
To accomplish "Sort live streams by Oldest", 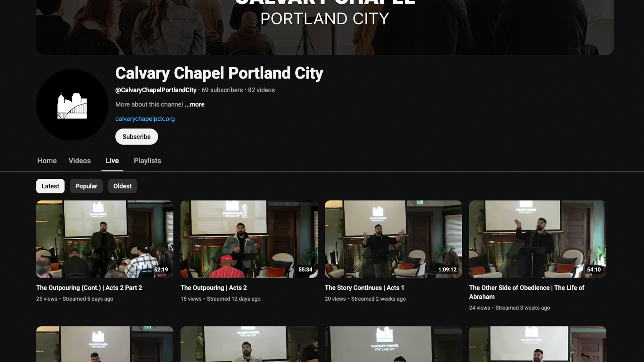I will [122, 186].
